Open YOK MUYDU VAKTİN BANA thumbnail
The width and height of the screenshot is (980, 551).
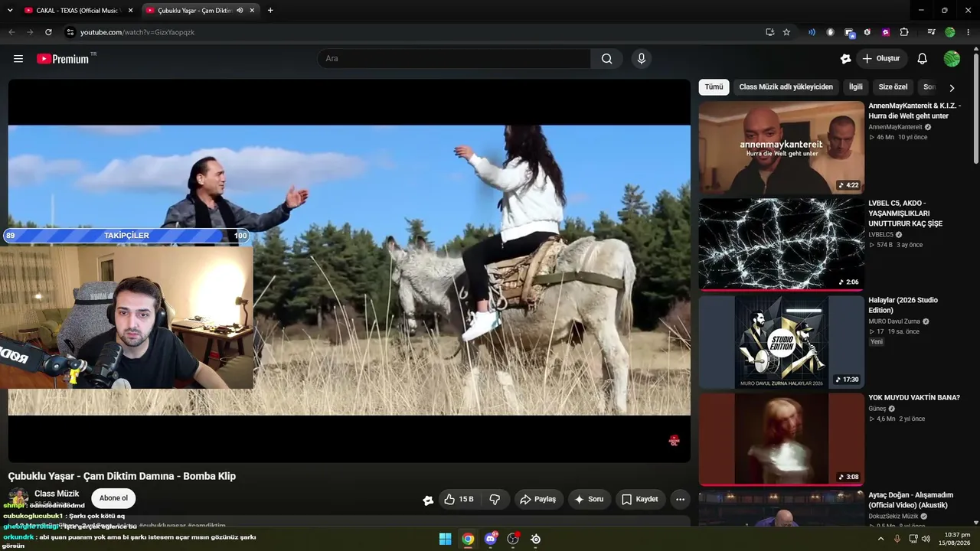pyautogui.click(x=781, y=439)
